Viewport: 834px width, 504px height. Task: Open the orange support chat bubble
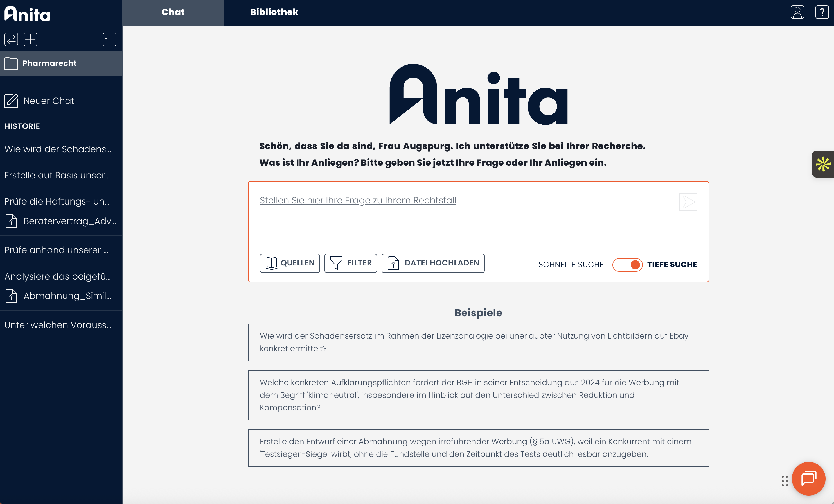coord(808,478)
